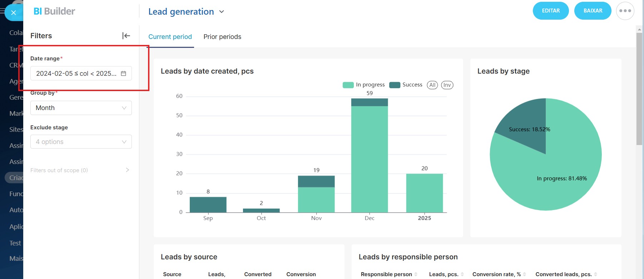
Task: Open the Exclude stage options dropdown
Action: [x=81, y=142]
